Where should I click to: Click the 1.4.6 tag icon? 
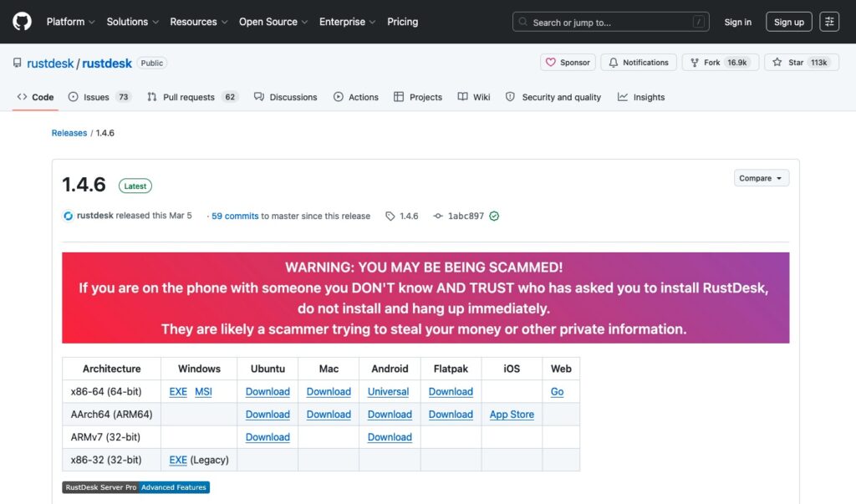[390, 216]
